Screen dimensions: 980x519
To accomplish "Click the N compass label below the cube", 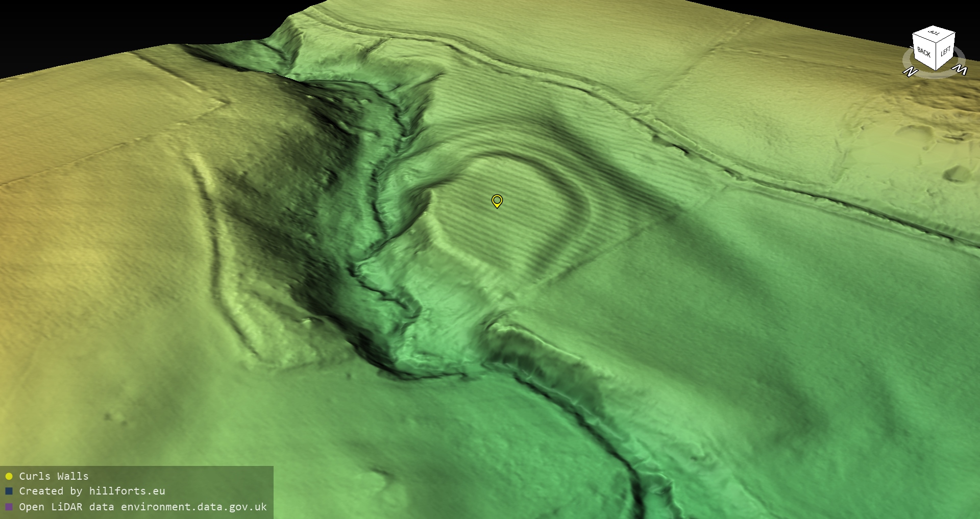I will pyautogui.click(x=910, y=72).
